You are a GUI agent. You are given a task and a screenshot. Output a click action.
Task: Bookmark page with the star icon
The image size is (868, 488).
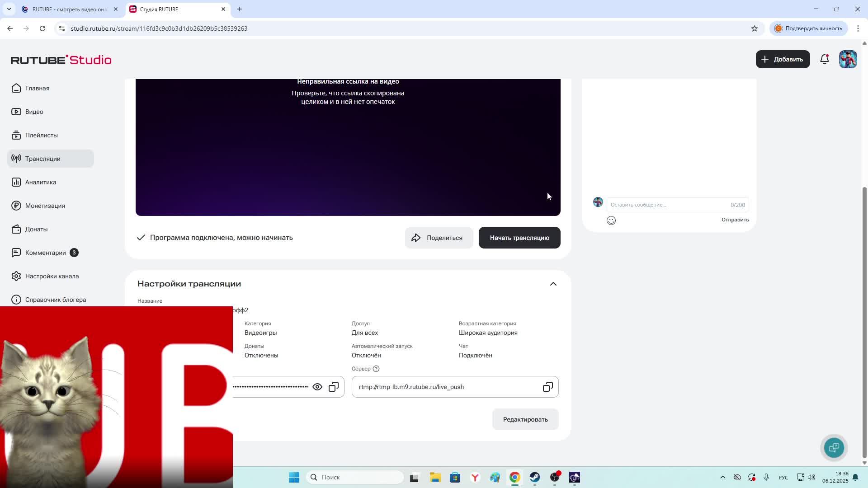point(755,28)
